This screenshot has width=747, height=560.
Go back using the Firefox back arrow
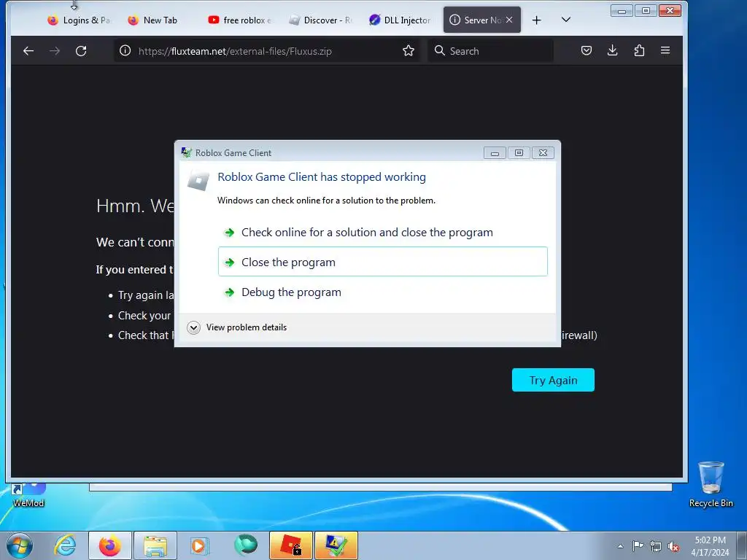pyautogui.click(x=28, y=51)
